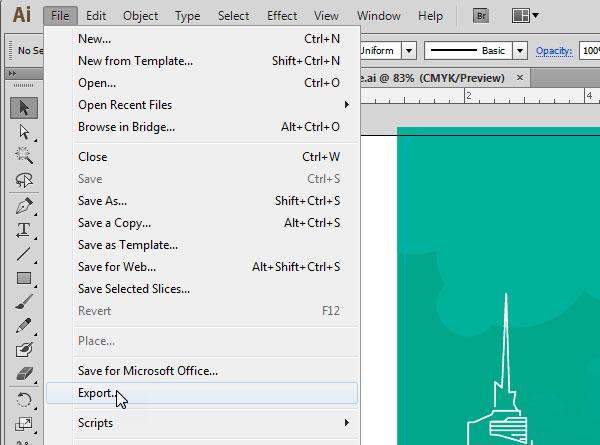Select the Lasso tool
Screen dimensions: 600x445
pyautogui.click(x=24, y=180)
